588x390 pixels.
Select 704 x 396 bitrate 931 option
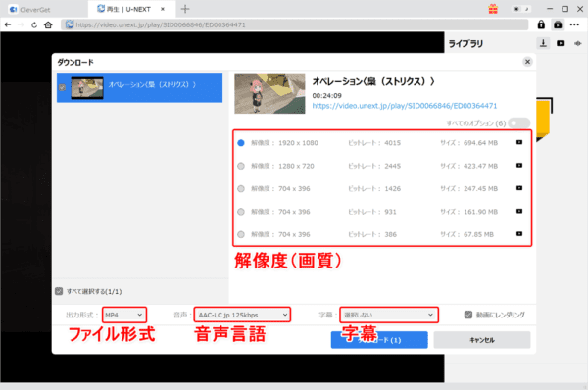[241, 212]
